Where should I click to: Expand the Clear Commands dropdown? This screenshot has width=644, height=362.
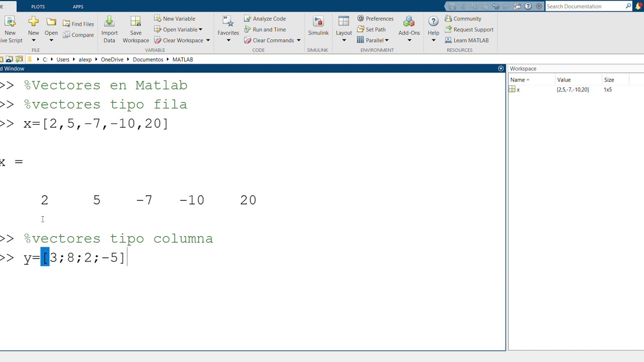tap(298, 40)
